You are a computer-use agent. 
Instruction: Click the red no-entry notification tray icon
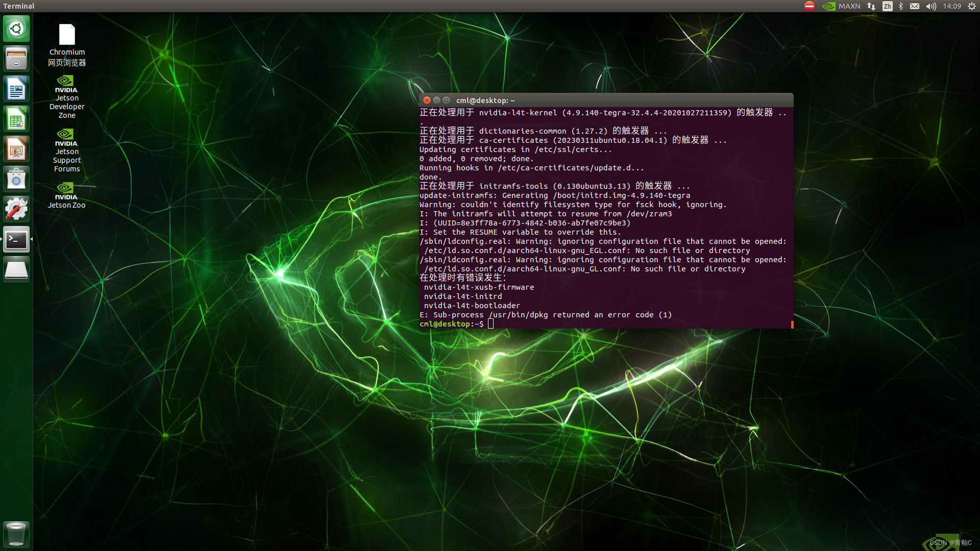[x=810, y=6]
